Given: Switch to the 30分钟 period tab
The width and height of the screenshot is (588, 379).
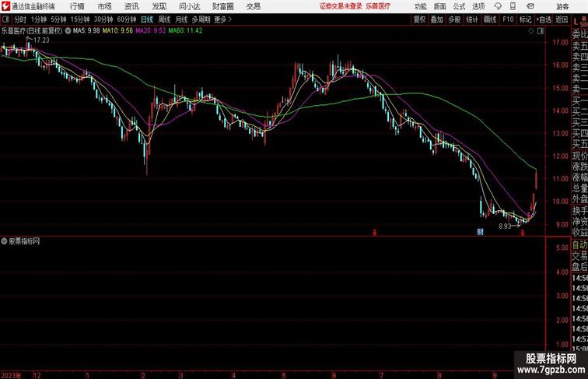Looking at the screenshot, I should pos(103,19).
